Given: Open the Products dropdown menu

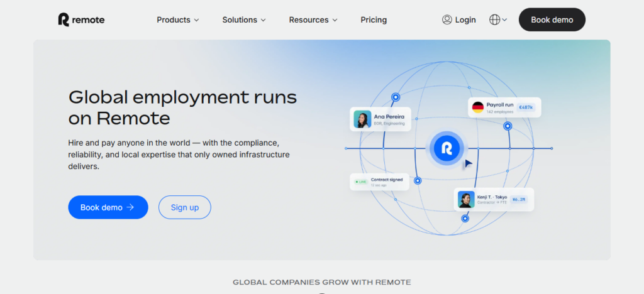Looking at the screenshot, I should (178, 19).
